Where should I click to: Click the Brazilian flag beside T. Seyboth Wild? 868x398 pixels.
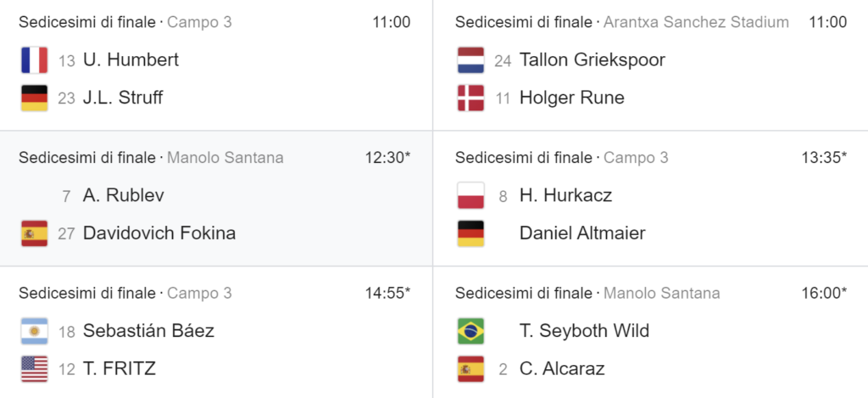471,331
